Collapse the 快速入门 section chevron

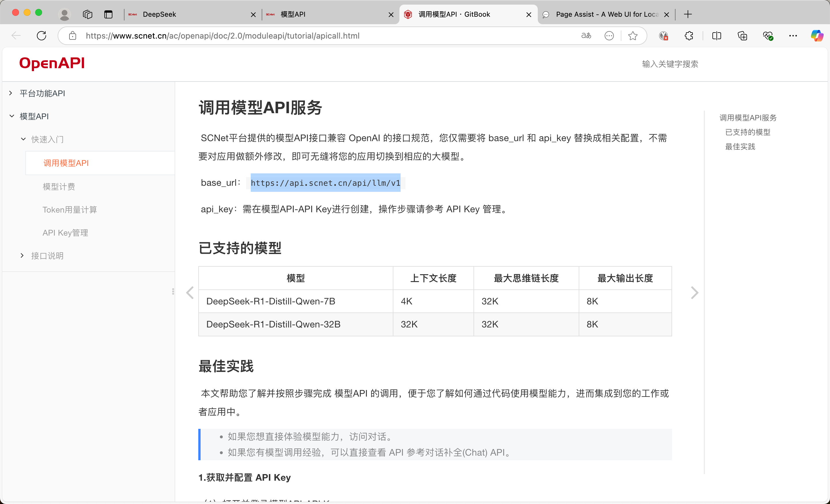(x=23, y=139)
